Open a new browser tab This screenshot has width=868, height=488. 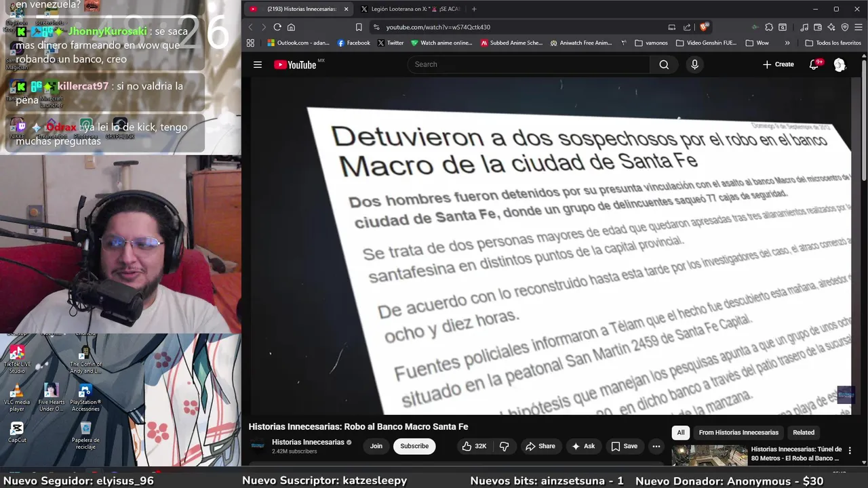474,9
